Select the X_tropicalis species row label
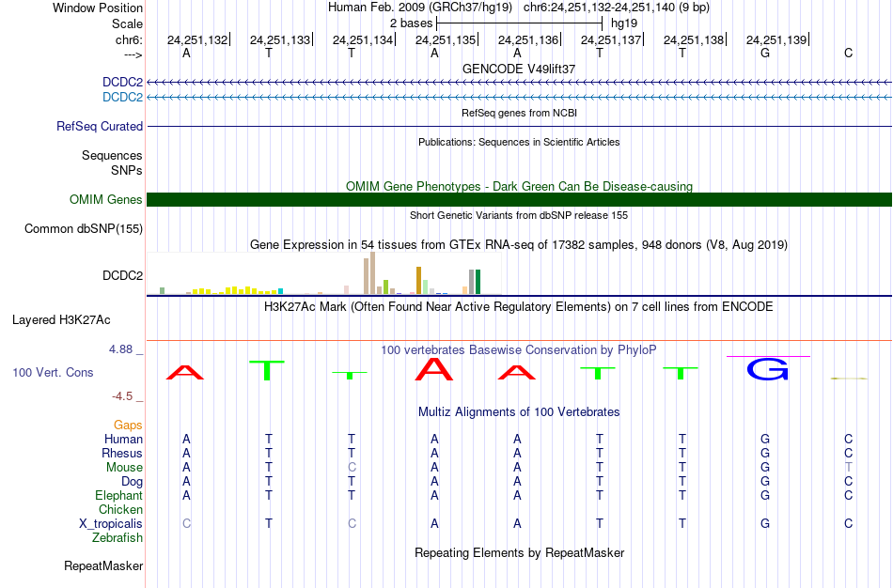This screenshot has height=588, width=893. [x=111, y=524]
